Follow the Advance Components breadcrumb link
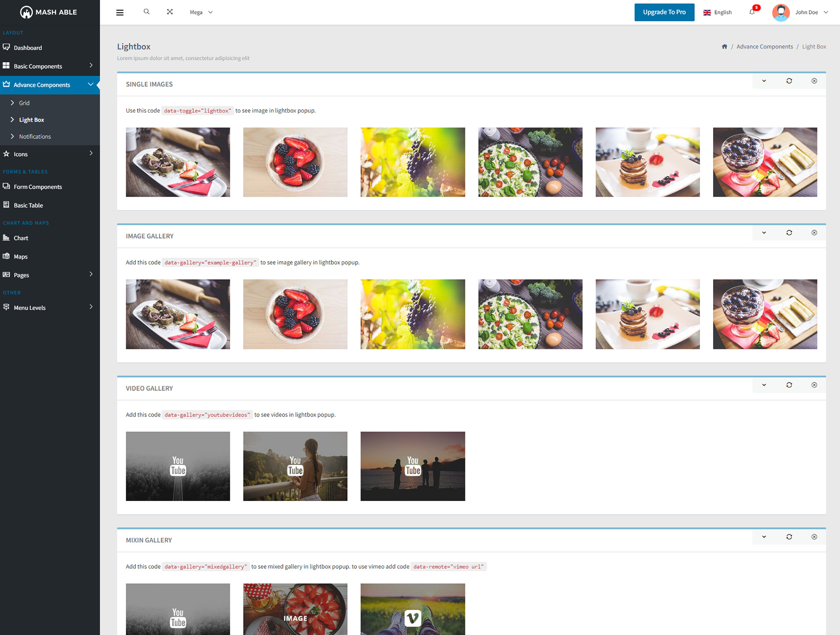Screen dimensions: 840x635 (764, 47)
